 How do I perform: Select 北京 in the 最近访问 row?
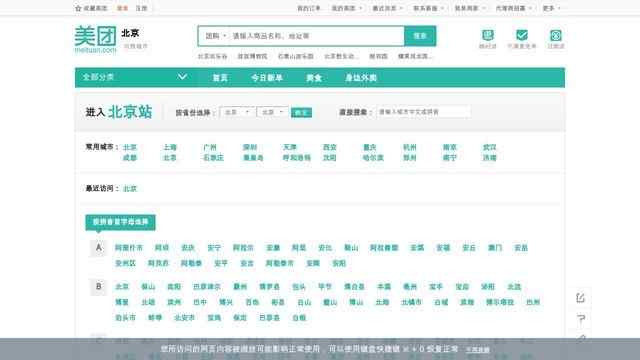coord(130,189)
